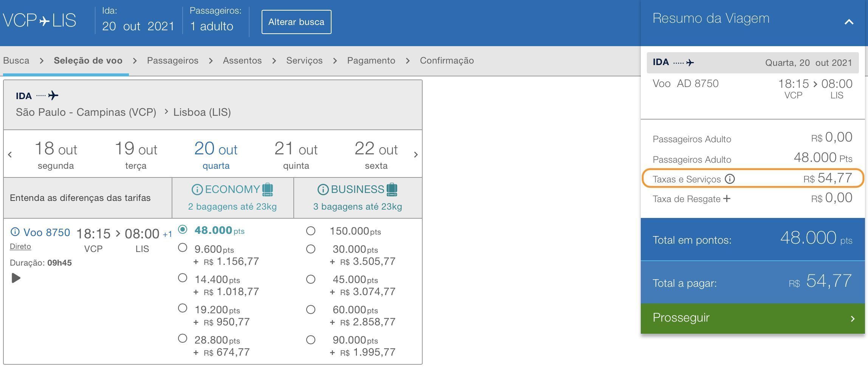Select 30.000 pts + R$ 3.505,77 fare
This screenshot has height=367, width=868.
[x=311, y=249]
